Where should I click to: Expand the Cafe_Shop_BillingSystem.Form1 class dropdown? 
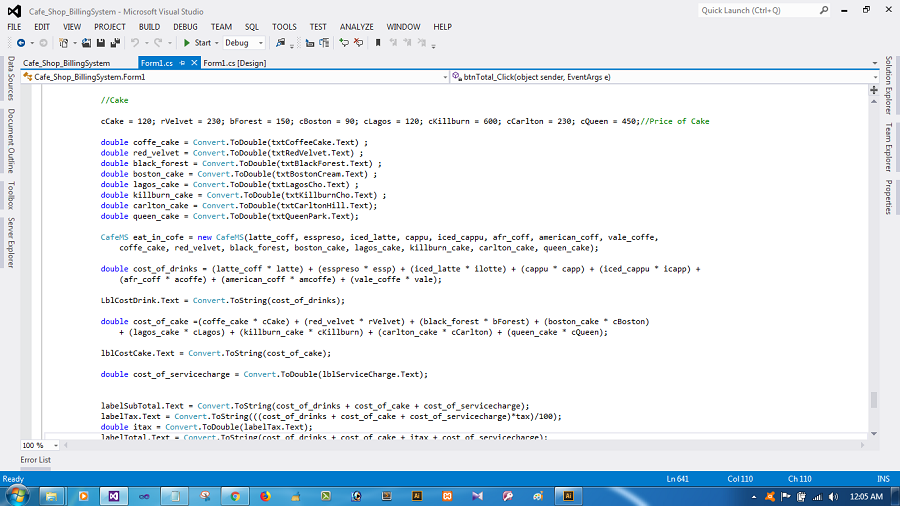(x=444, y=77)
